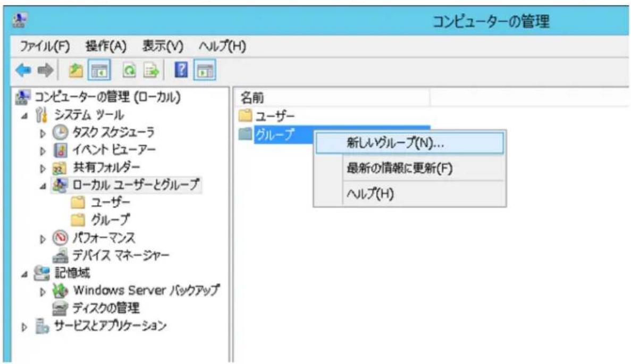The width and height of the screenshot is (631, 364).
Task: Select ディスクの管理 label in tree
Action: pos(106,309)
